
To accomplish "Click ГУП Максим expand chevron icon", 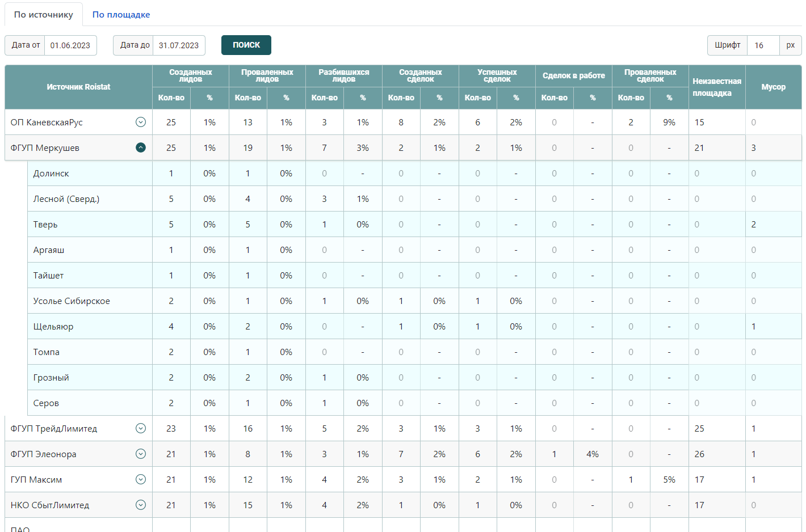I will pos(141,479).
